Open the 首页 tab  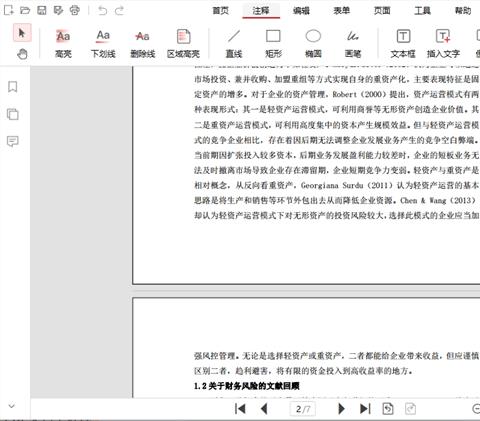[221, 11]
